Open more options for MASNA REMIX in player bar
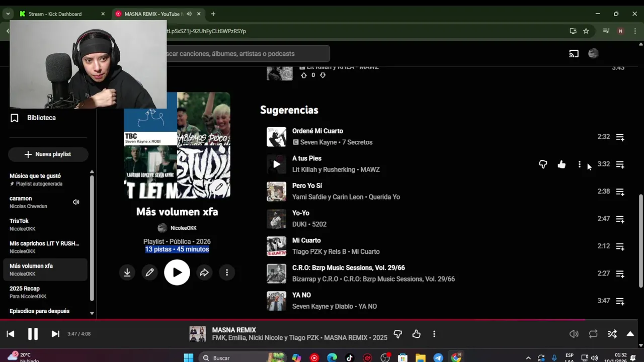644x362 pixels. coord(434,334)
